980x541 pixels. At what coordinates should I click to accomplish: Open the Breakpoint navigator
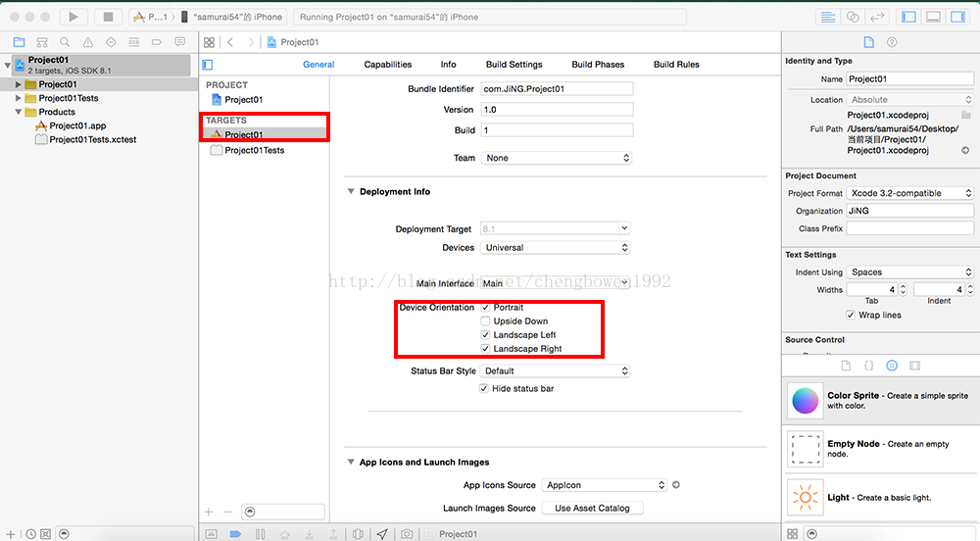tap(157, 42)
